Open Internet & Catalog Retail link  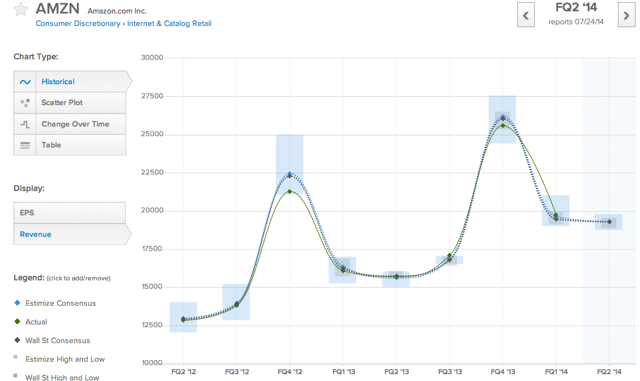169,24
